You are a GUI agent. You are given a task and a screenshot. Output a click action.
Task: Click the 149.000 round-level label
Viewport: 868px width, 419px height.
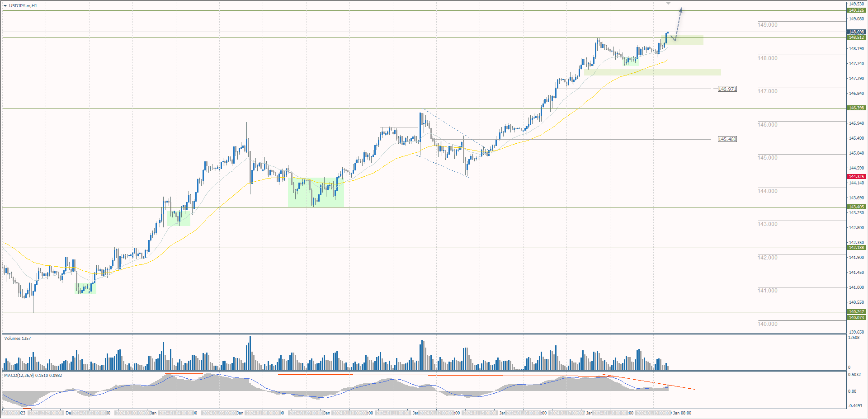click(768, 25)
